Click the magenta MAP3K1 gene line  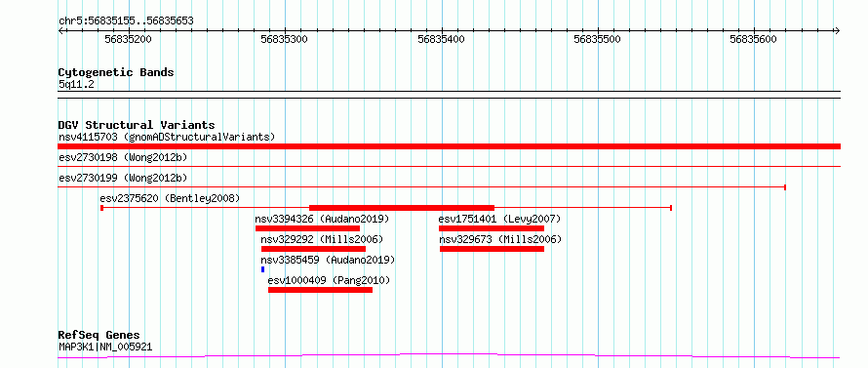point(449,356)
